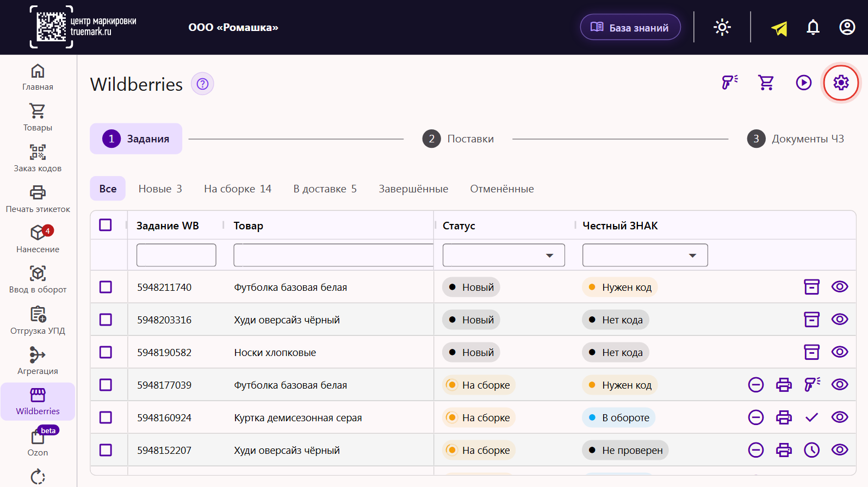Click the scanner icon for task 5948177039

coord(812,385)
